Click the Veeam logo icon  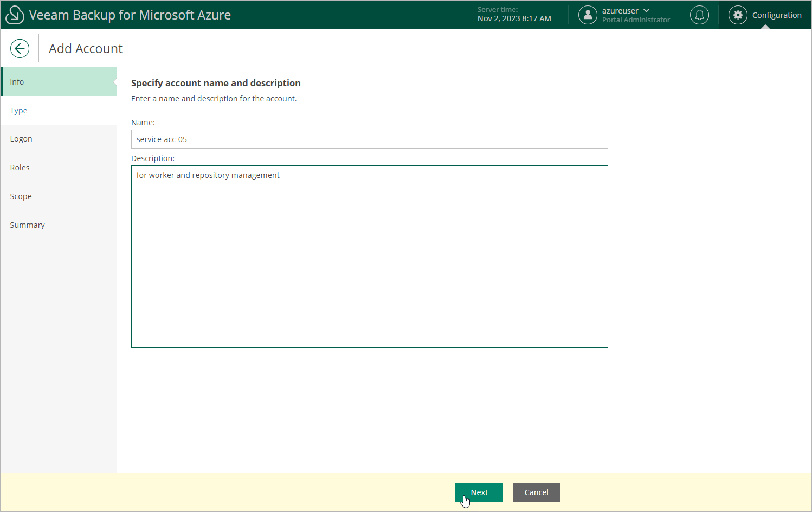click(x=15, y=15)
